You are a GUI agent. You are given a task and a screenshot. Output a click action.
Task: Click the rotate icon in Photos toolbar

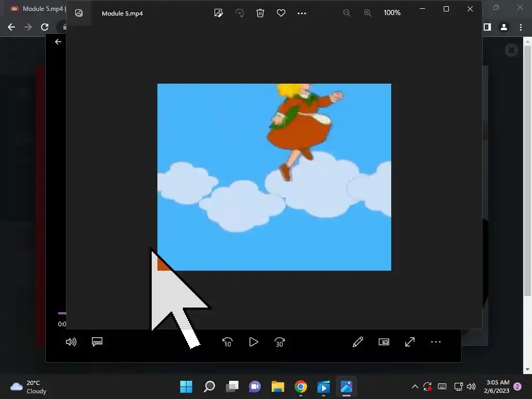click(240, 13)
